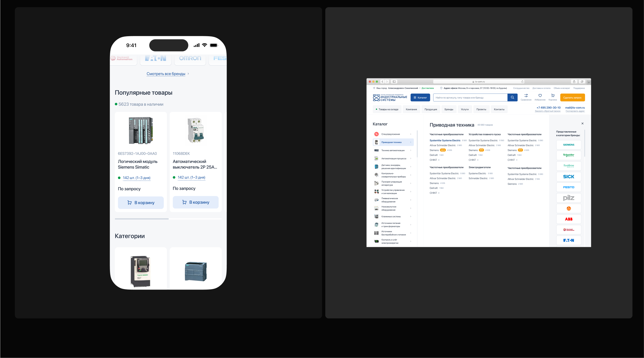Screen dimensions: 644x358
Task: Add Логический модуль Siemens to cart
Action: 141,203
